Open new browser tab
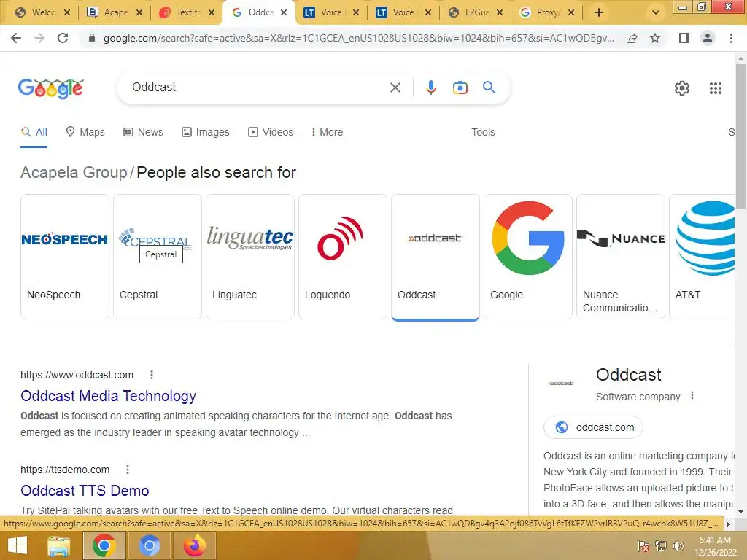The height and width of the screenshot is (560, 747). point(598,13)
